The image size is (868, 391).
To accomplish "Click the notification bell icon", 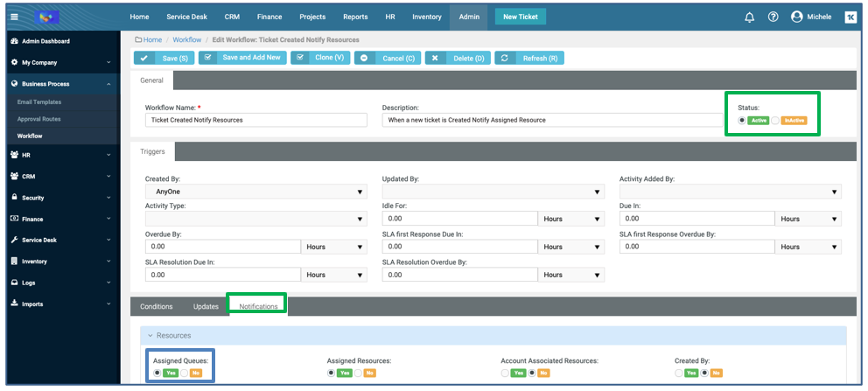I will click(x=749, y=17).
